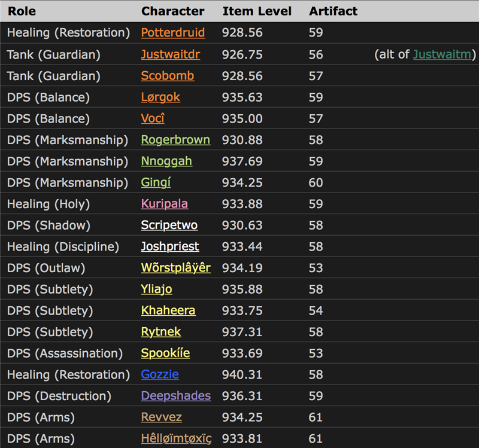Screen dimensions: 479x448
Task: Select item level 926.75 for Justwaitdr
Action: [242, 55]
